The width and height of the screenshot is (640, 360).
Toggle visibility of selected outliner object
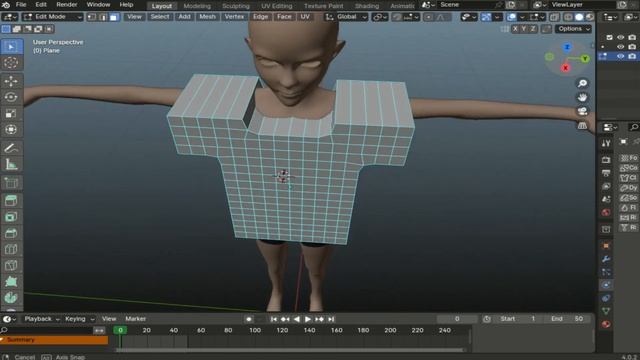tap(620, 56)
